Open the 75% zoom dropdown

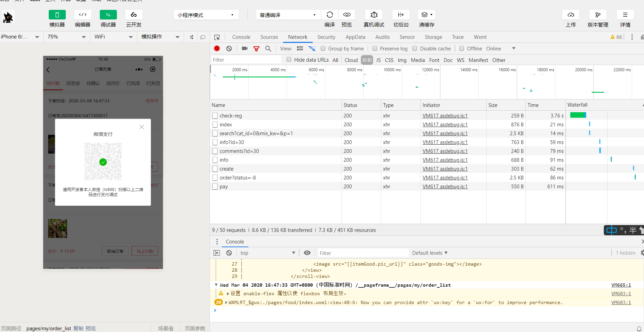coord(66,37)
